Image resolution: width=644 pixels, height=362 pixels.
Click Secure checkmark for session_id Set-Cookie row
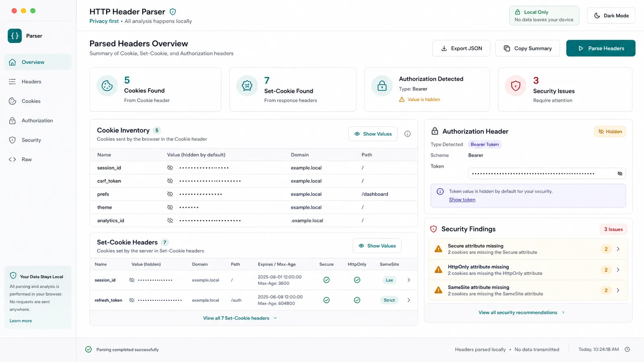pyautogui.click(x=326, y=280)
